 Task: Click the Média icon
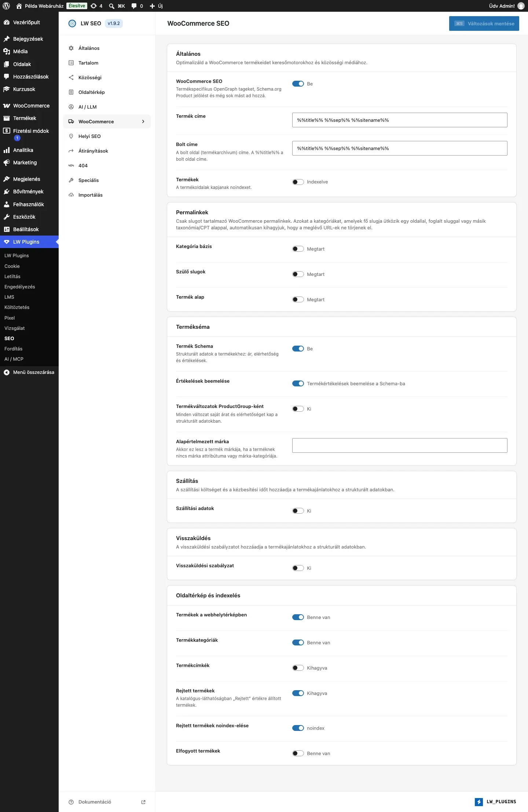(x=7, y=51)
